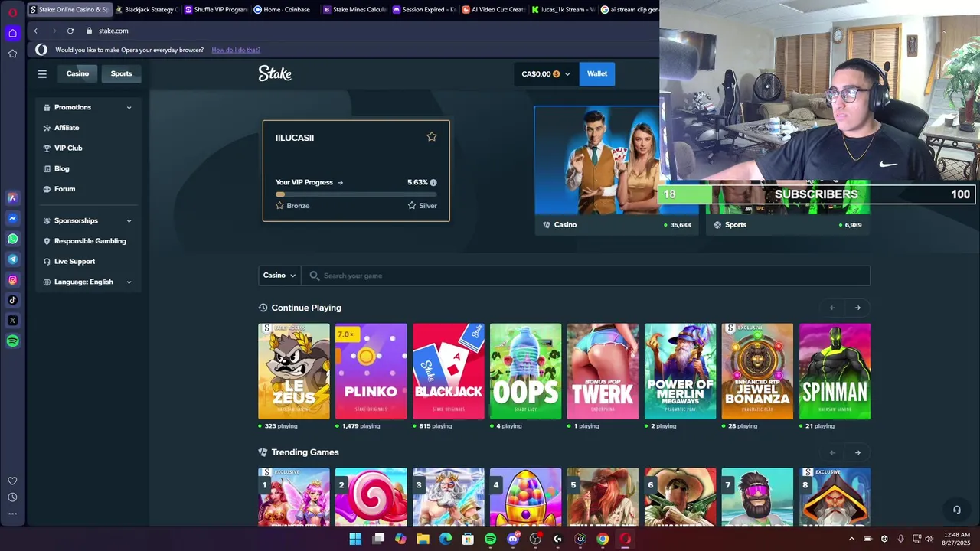Open Language: English dropdown

(x=88, y=282)
